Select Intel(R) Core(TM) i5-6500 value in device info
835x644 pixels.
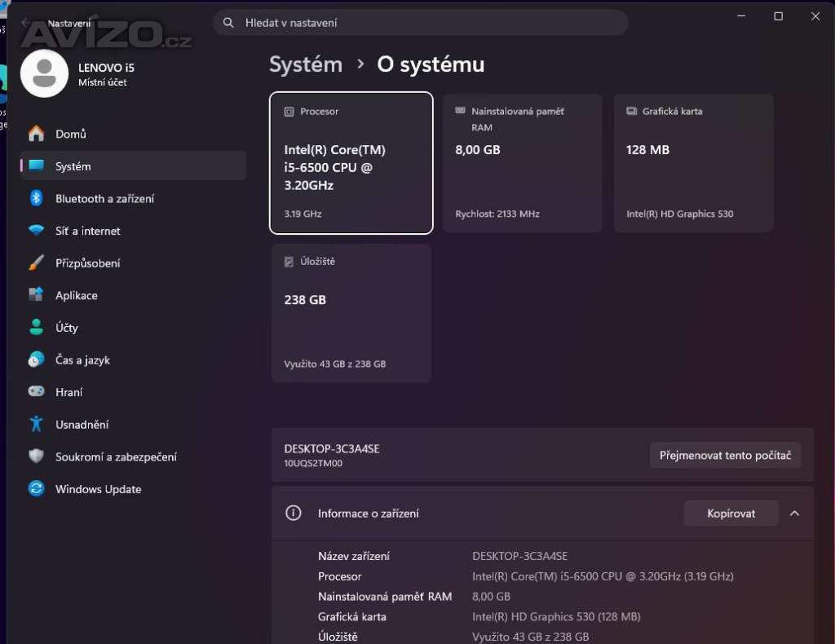(603, 576)
